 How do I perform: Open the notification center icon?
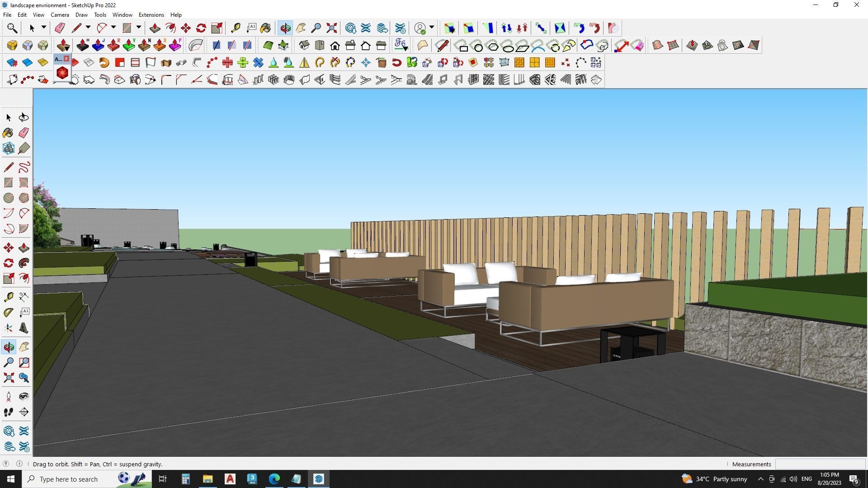tap(854, 479)
